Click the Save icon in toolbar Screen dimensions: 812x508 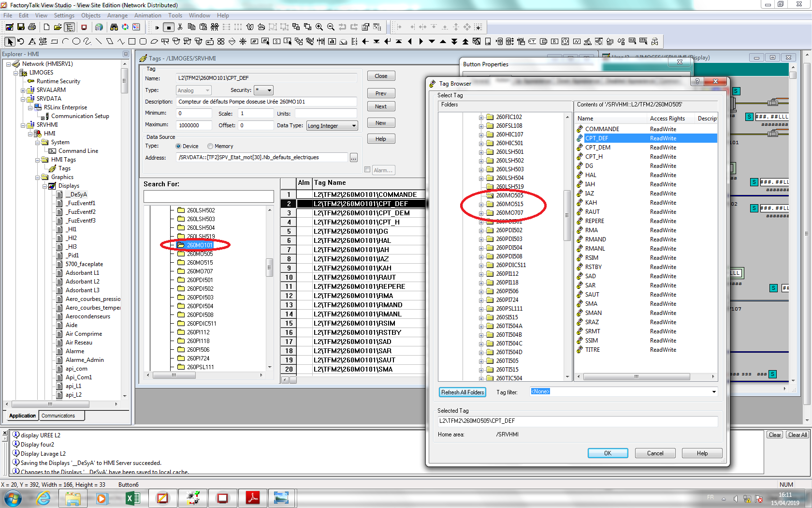click(21, 27)
